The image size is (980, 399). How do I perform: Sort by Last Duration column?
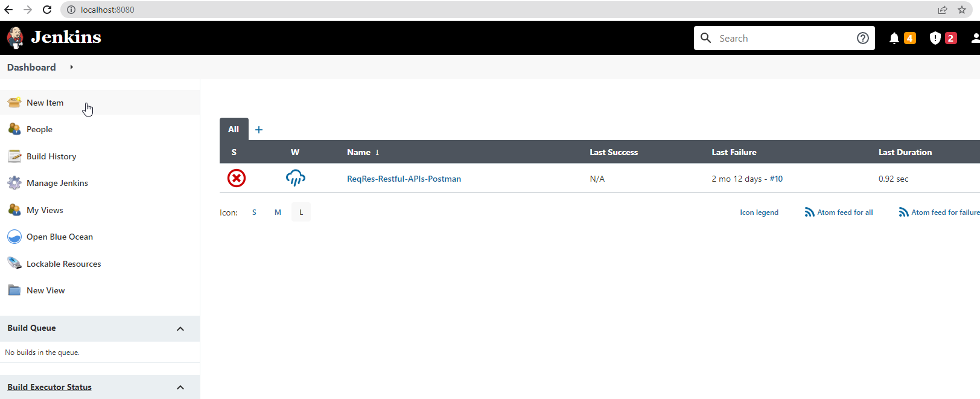coord(905,152)
